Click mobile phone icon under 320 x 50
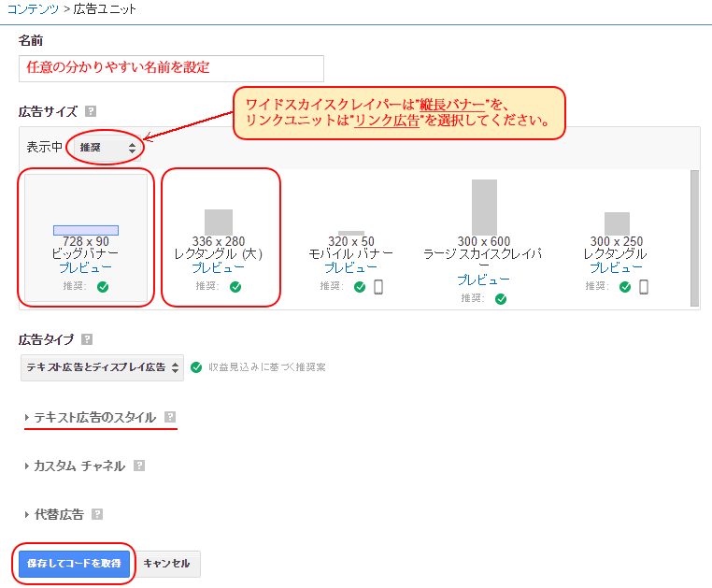Screen dimensions: 712x588 pyautogui.click(x=378, y=287)
